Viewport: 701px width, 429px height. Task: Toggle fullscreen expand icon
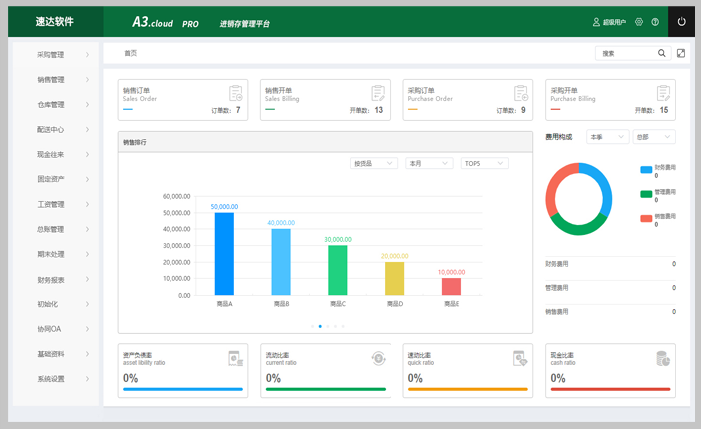681,53
